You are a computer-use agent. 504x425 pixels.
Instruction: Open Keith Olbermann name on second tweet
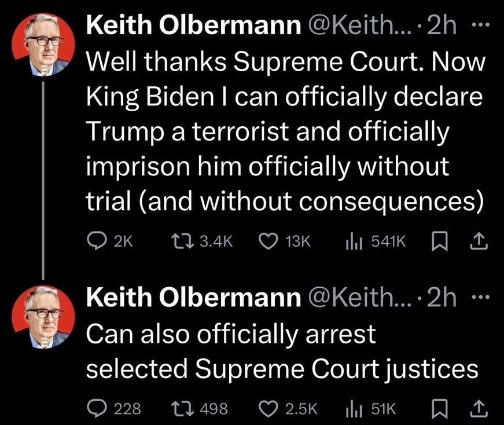click(x=193, y=298)
